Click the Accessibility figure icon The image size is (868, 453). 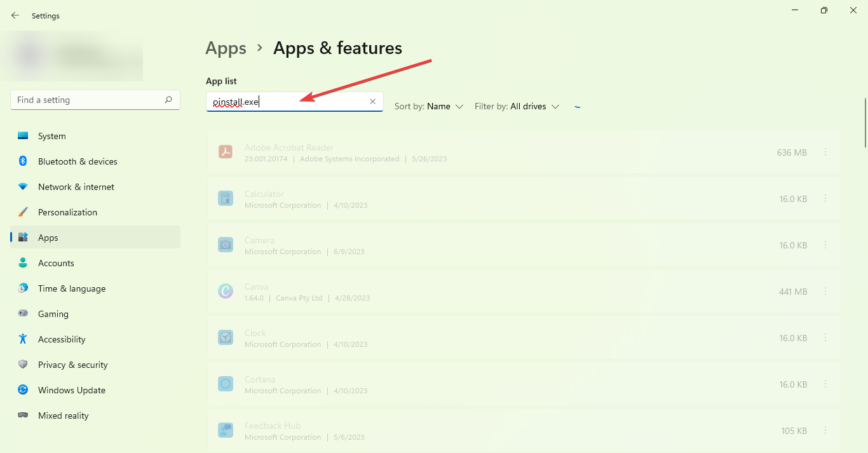click(x=23, y=339)
